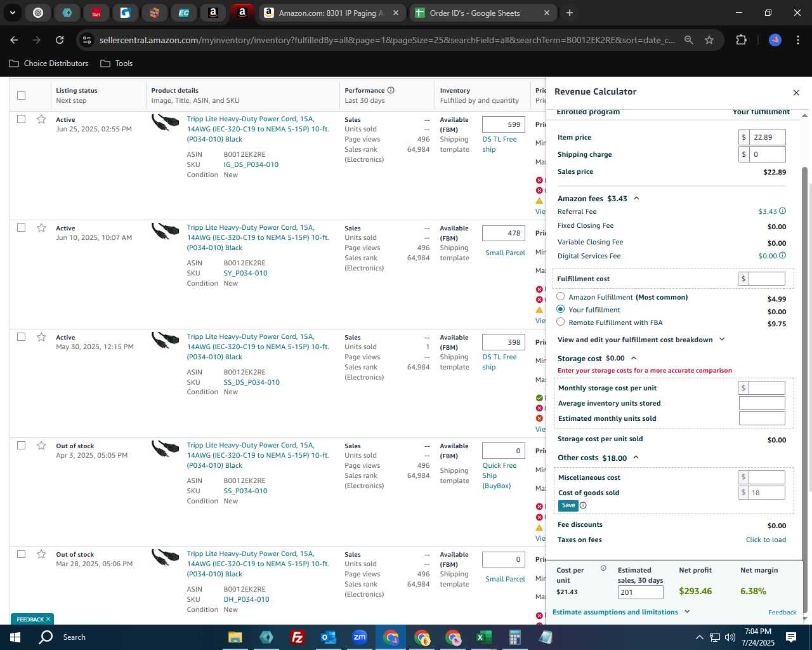
Task: Open File Explorer from the taskbar
Action: [x=235, y=637]
